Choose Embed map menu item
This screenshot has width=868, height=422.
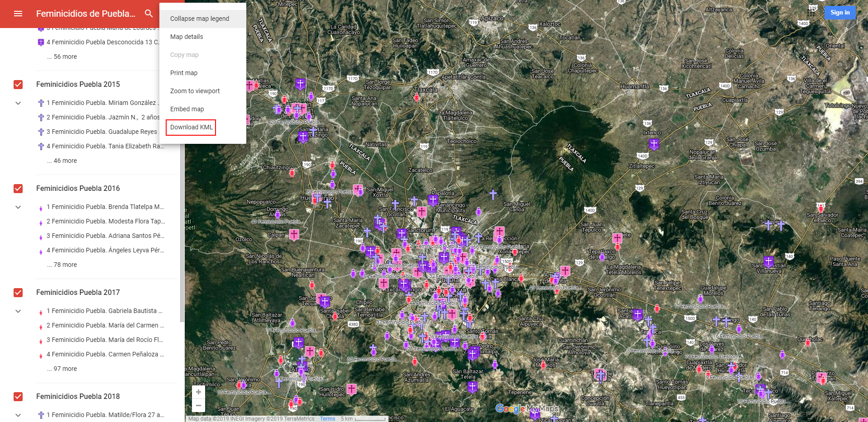click(203, 109)
